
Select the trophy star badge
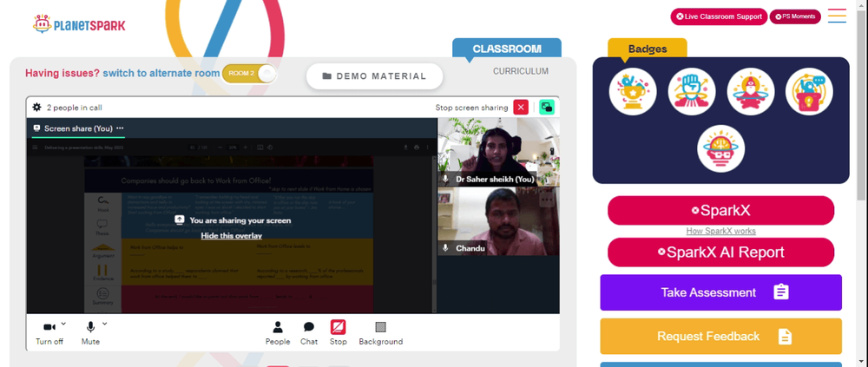pos(633,91)
